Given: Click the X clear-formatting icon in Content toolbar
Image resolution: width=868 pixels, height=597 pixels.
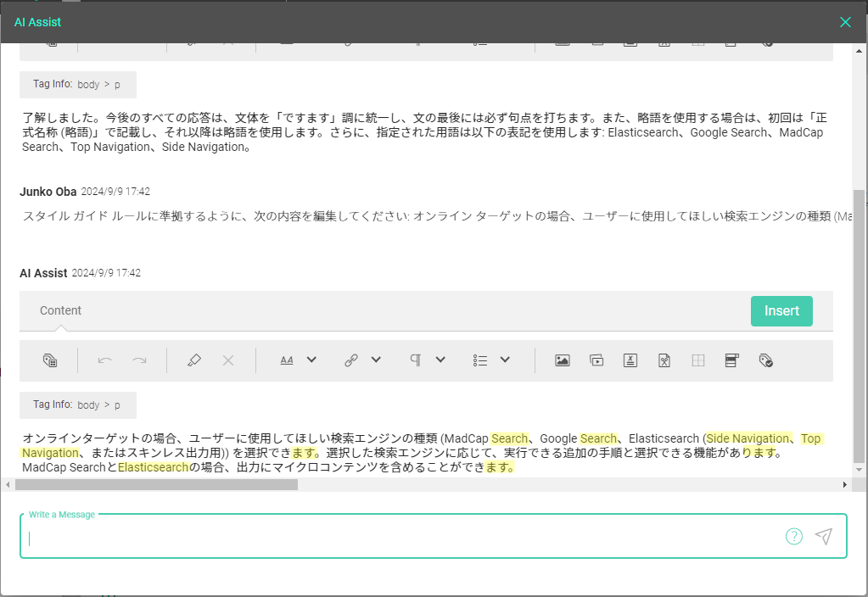Looking at the screenshot, I should coord(228,360).
